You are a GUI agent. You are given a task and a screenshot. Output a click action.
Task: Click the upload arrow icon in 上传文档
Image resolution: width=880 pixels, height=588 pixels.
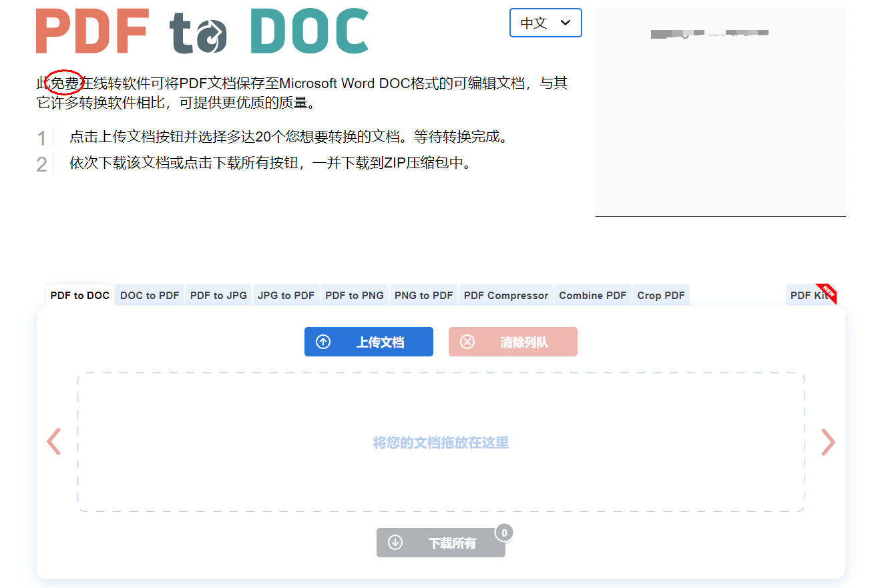tap(323, 342)
